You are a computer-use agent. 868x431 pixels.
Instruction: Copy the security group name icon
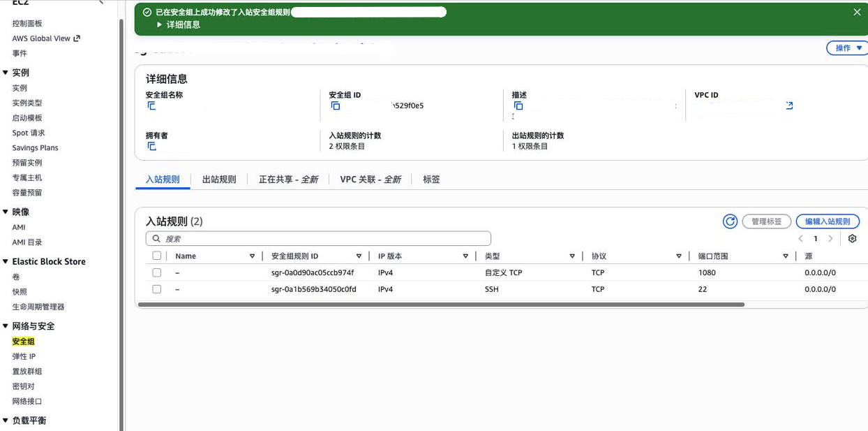[151, 106]
